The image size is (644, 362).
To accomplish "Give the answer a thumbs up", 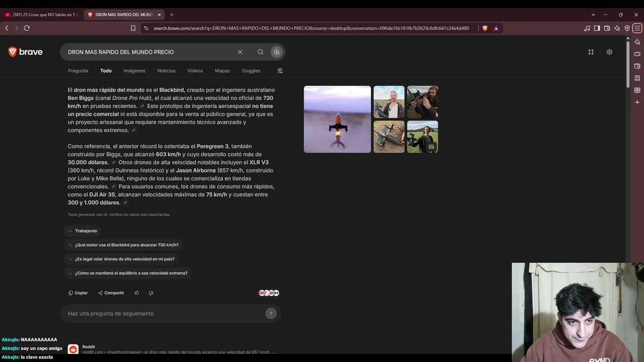I will (137, 293).
